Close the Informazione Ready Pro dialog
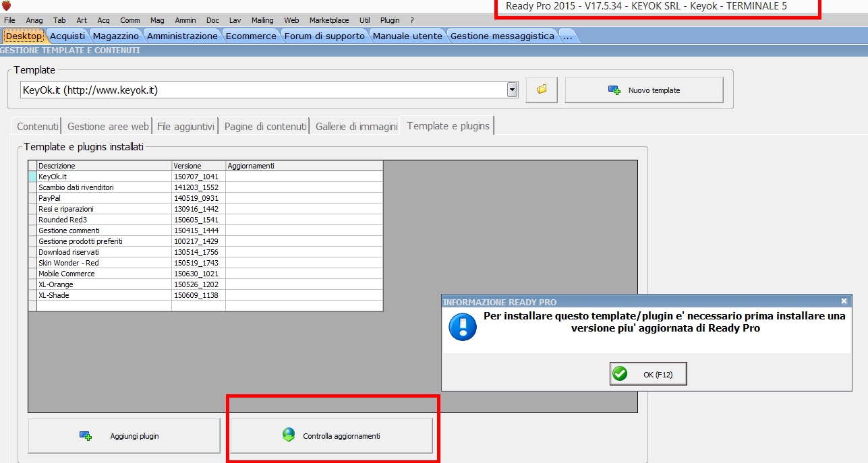 (844, 302)
